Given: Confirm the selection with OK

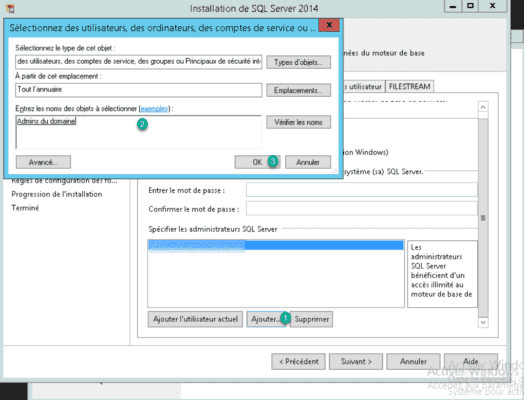Looking at the screenshot, I should 257,162.
